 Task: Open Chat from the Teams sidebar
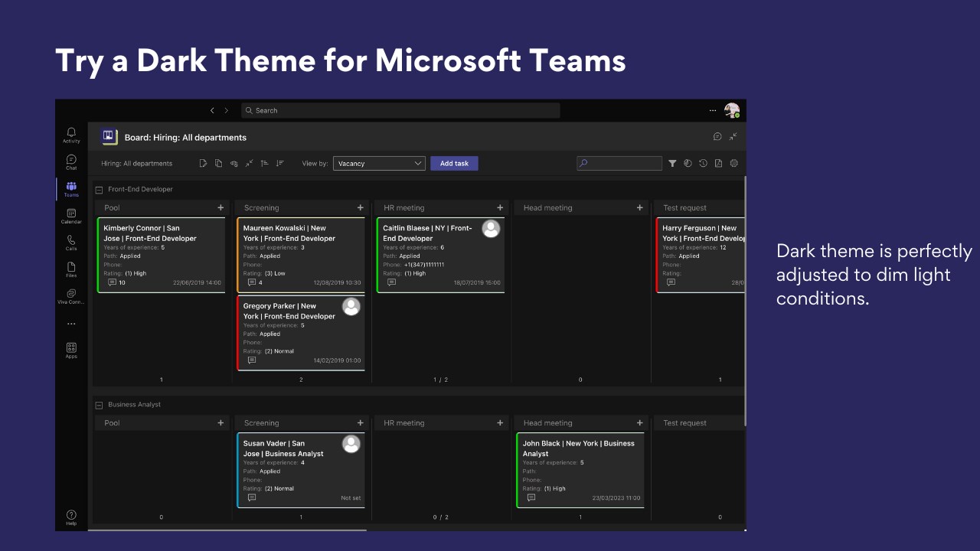coord(71,162)
